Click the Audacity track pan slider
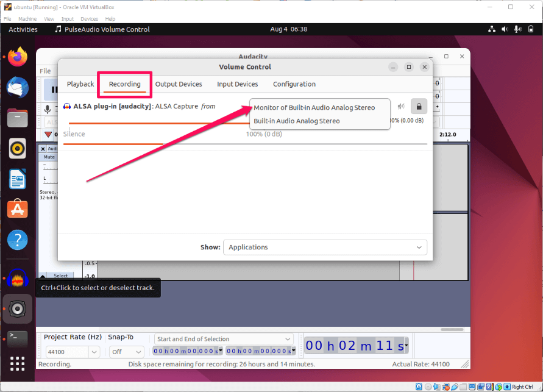The height and width of the screenshot is (392, 543). pyautogui.click(x=50, y=180)
